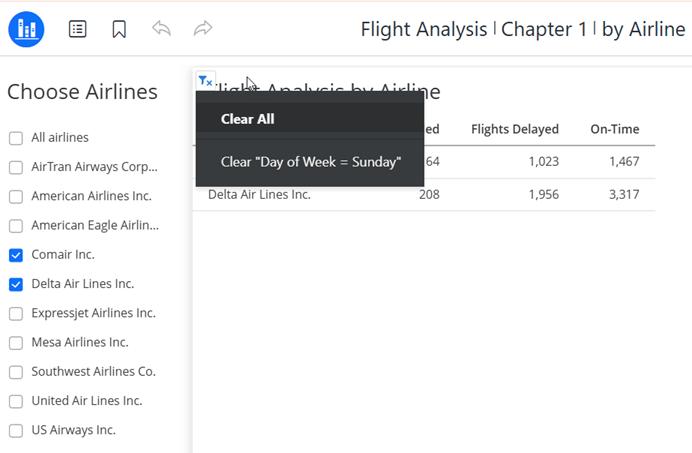Image resolution: width=692 pixels, height=453 pixels.
Task: Choose Clear "Day of Week = Sunday" option
Action: [310, 161]
